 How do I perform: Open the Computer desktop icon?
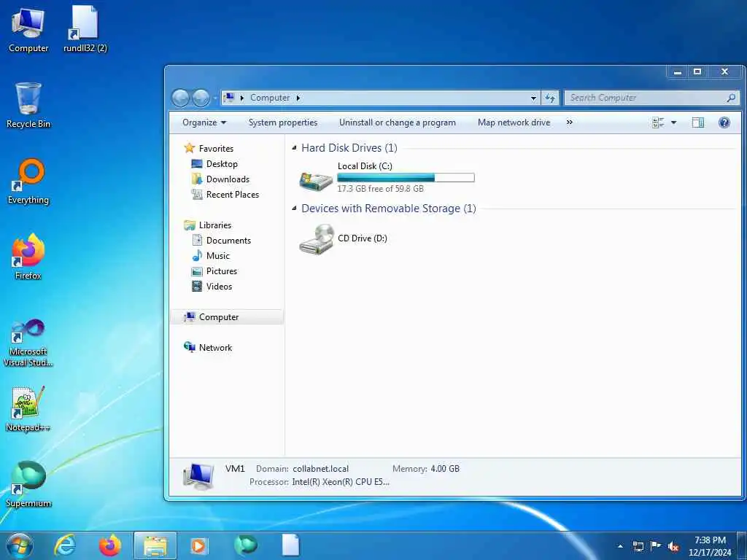[x=28, y=29]
